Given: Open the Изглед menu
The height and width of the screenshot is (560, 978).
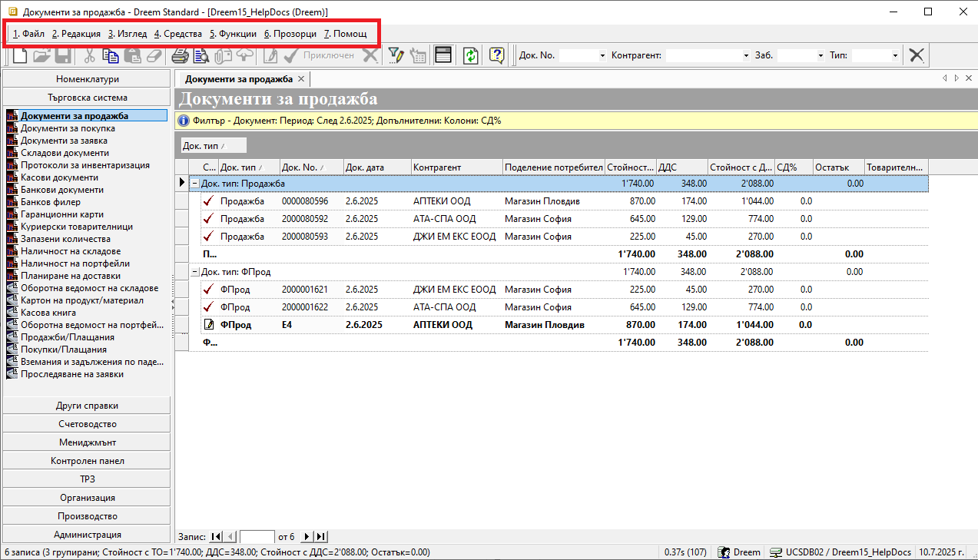Looking at the screenshot, I should coord(127,34).
